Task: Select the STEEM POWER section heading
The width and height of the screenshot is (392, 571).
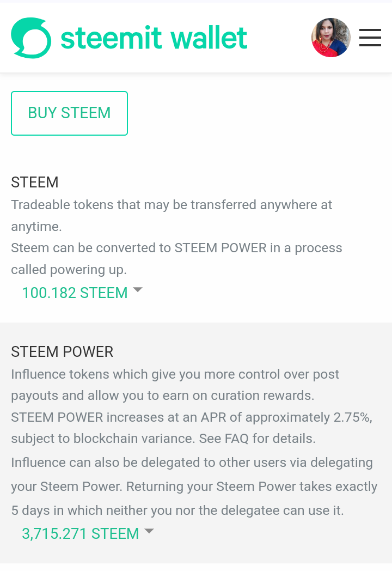Action: pos(62,352)
